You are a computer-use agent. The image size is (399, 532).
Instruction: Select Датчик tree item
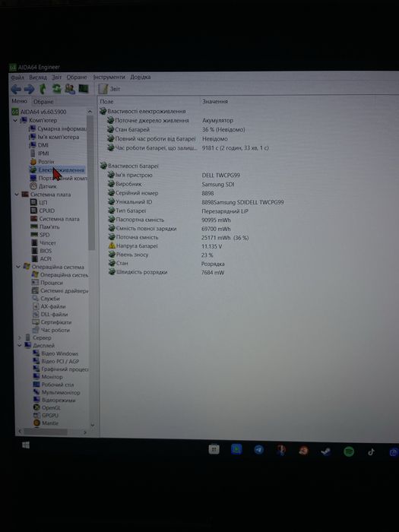43,186
